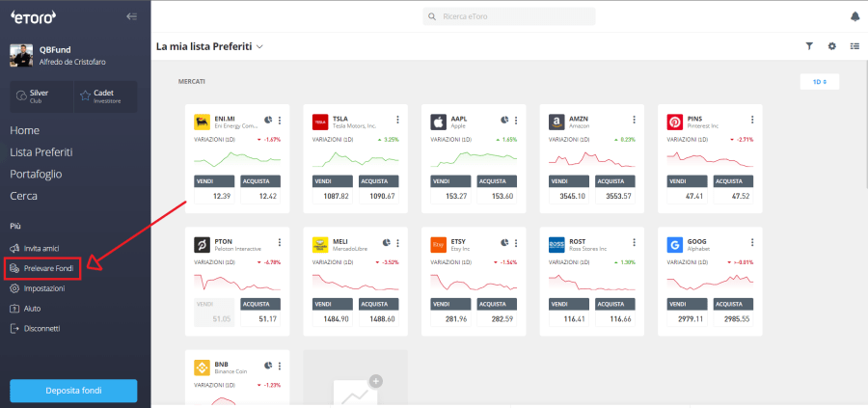
Task: Open the notifications bell
Action: 855,16
